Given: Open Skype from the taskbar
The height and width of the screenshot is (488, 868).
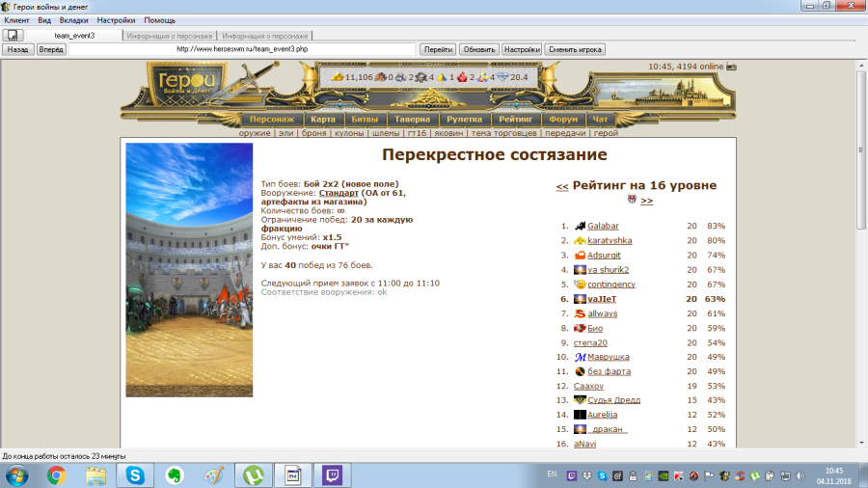Looking at the screenshot, I should [134, 475].
